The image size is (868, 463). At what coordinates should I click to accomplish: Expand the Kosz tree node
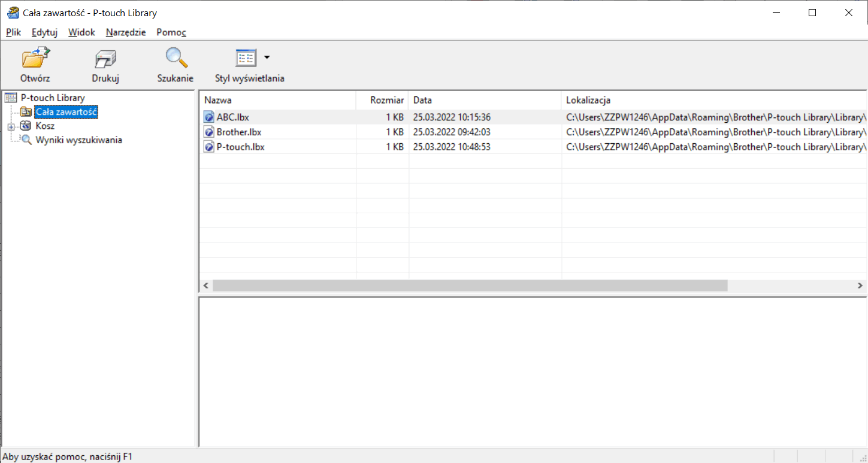point(11,127)
